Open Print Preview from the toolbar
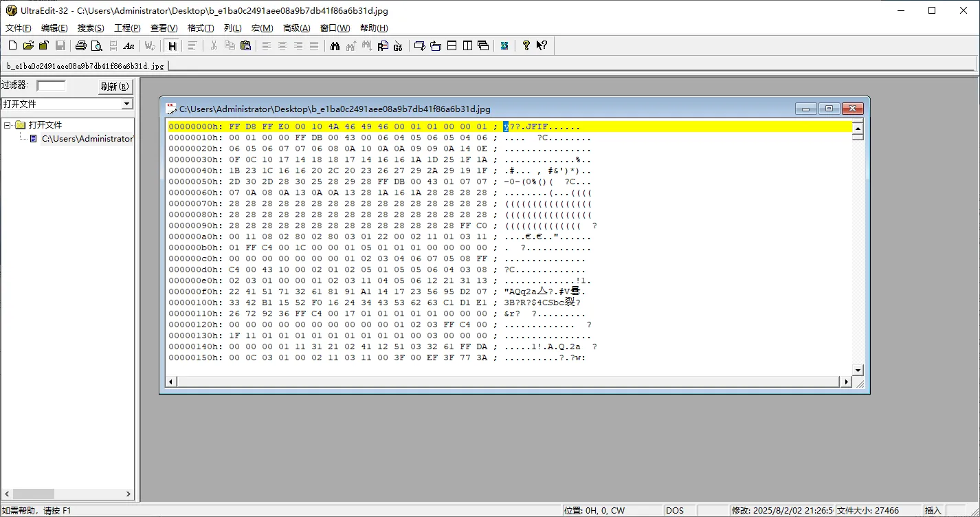Viewport: 980px width, 517px height. click(96, 45)
